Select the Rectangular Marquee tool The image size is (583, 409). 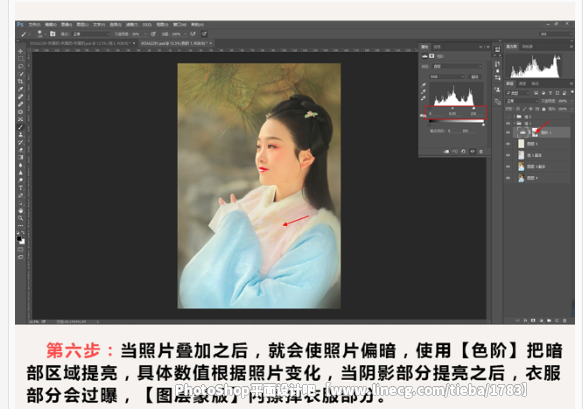tap(21, 59)
